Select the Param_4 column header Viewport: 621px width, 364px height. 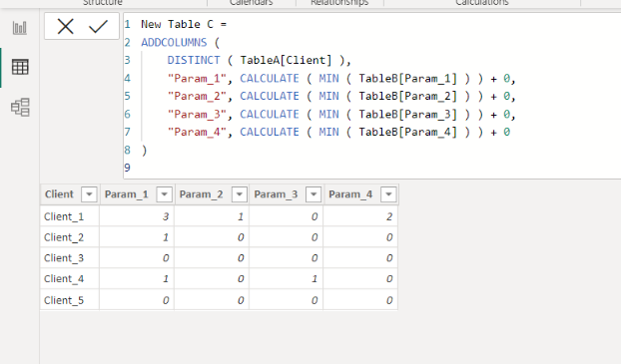(350, 194)
